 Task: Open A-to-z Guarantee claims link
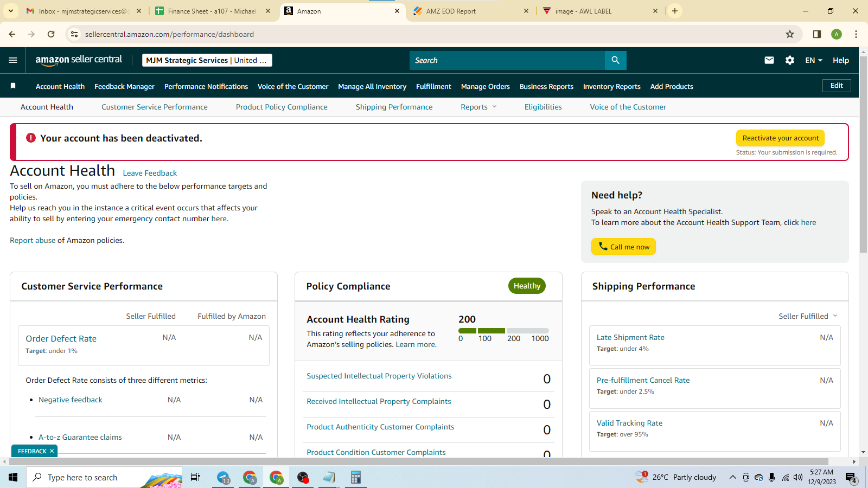(x=80, y=437)
